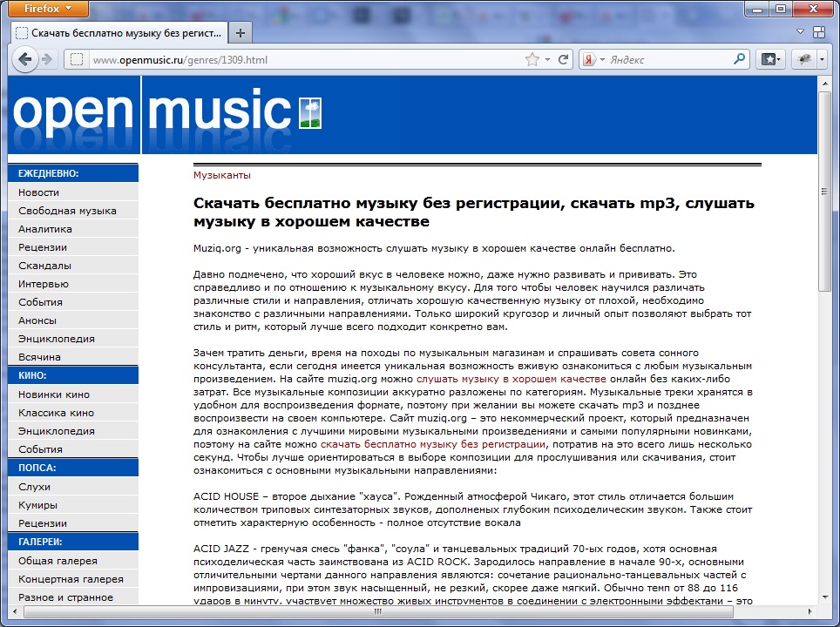The image size is (840, 627).
Task: Open Классика кино in the sidebar
Action: click(73, 413)
